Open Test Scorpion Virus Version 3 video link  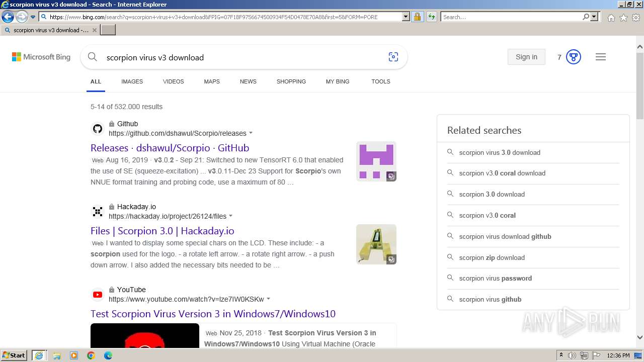tap(213, 314)
